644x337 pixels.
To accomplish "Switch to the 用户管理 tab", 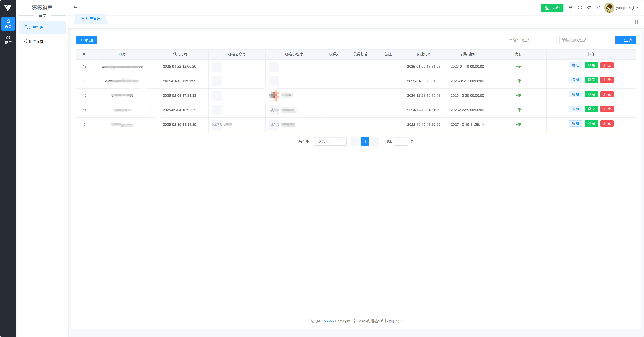I will coord(91,18).
